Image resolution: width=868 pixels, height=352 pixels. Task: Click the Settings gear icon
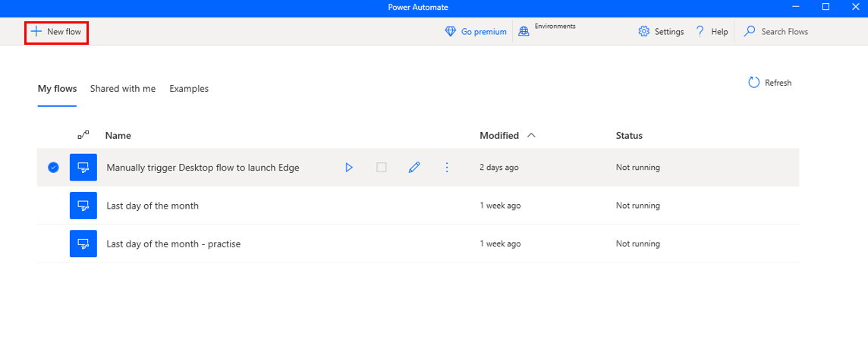click(644, 32)
